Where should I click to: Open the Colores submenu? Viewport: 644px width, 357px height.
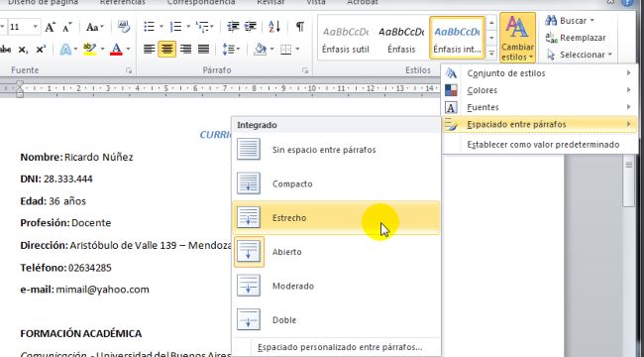point(540,90)
